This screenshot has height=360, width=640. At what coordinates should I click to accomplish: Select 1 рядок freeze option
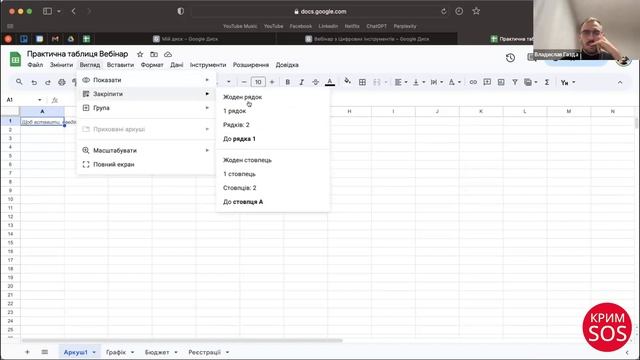(273, 111)
